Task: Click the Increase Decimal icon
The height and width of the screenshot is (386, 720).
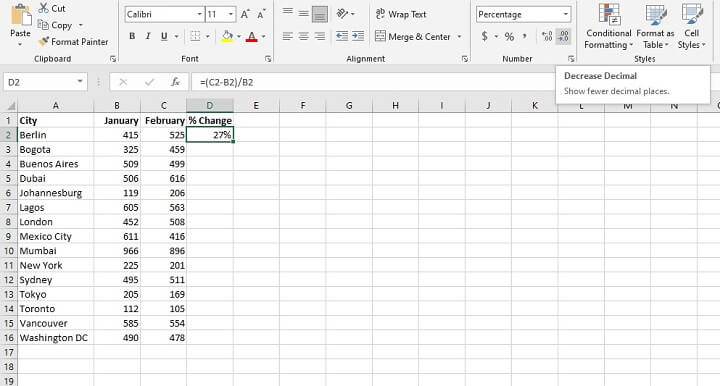Action: coord(547,36)
